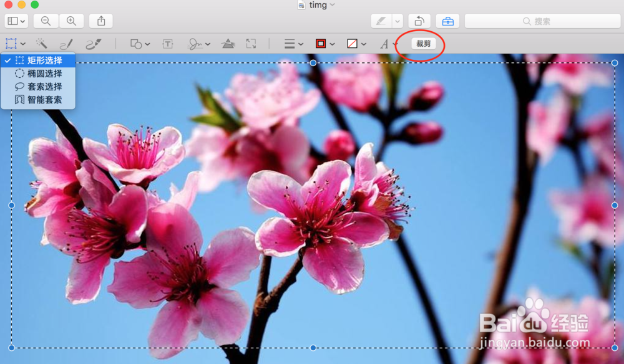624x364 pixels.
Task: Open the Sign signature tool
Action: [195, 44]
